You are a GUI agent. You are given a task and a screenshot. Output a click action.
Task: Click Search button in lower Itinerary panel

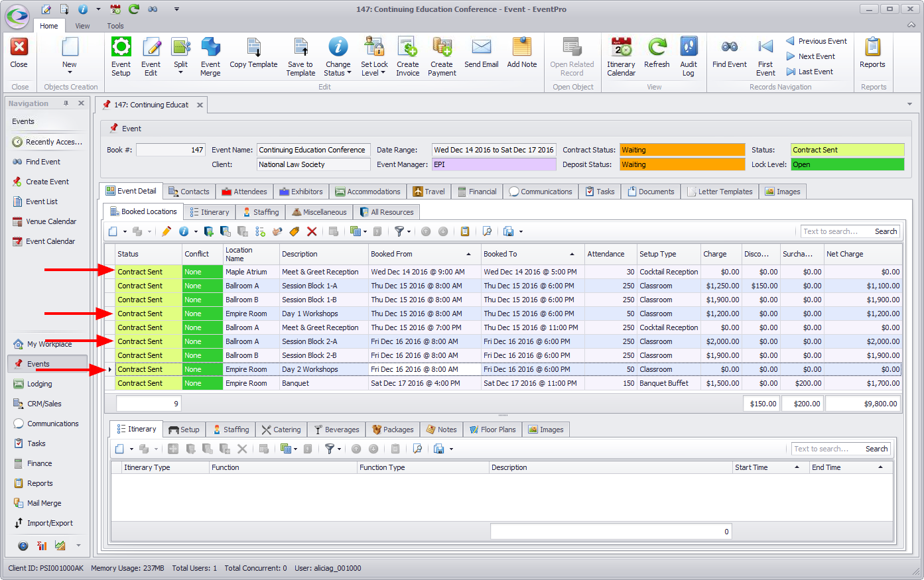(876, 449)
